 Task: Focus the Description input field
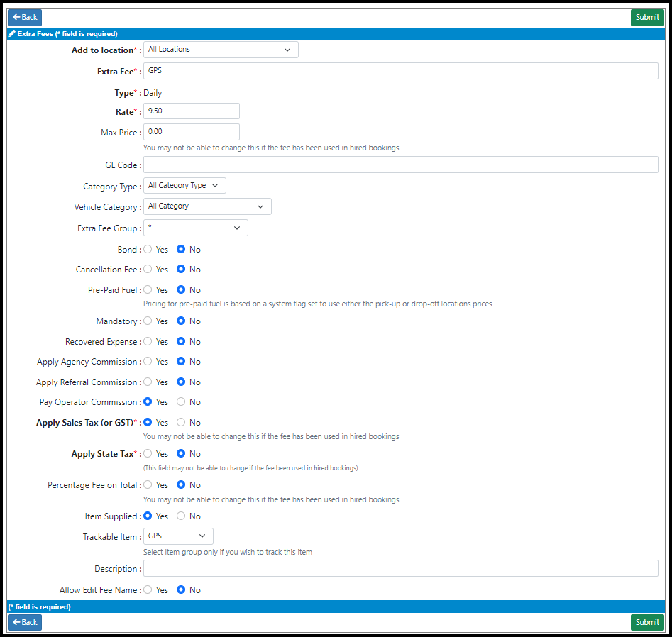[400, 569]
